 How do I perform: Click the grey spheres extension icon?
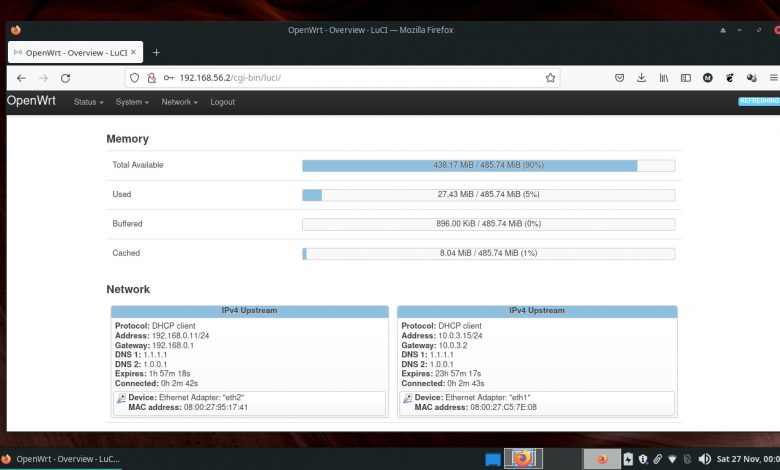(x=752, y=78)
